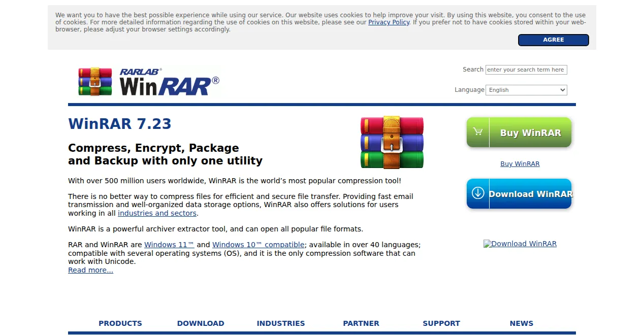Open the SUPPORT menu

click(x=441, y=323)
